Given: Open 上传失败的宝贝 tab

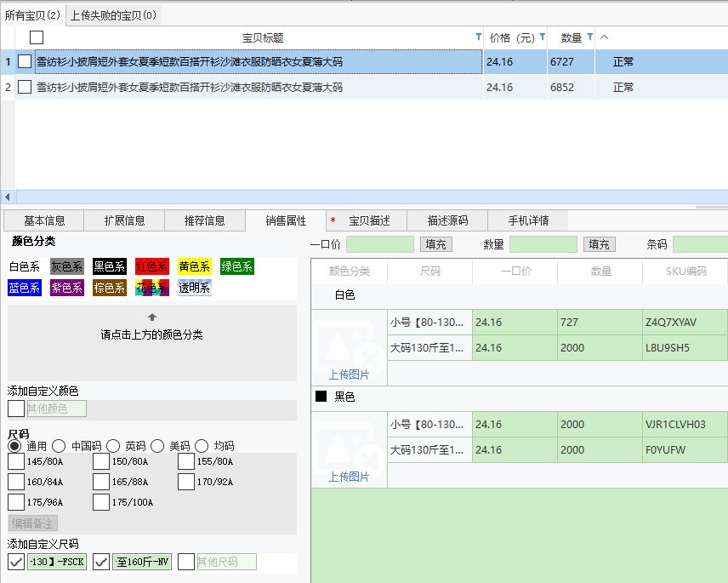Looking at the screenshot, I should coord(113,15).
